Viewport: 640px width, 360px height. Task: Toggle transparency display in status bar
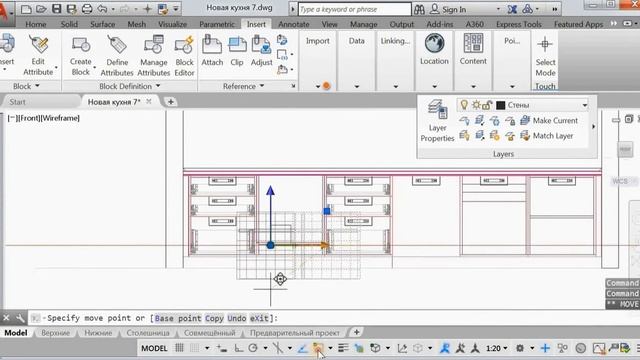point(359,348)
